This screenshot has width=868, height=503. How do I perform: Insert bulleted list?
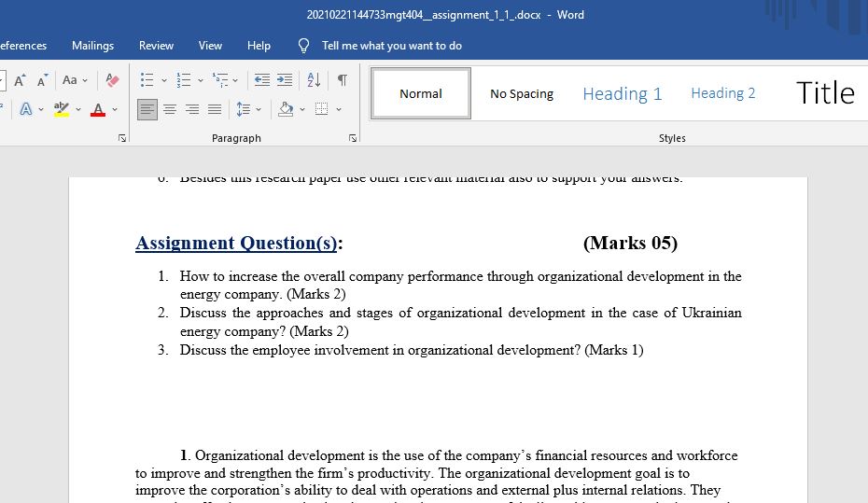click(x=147, y=80)
